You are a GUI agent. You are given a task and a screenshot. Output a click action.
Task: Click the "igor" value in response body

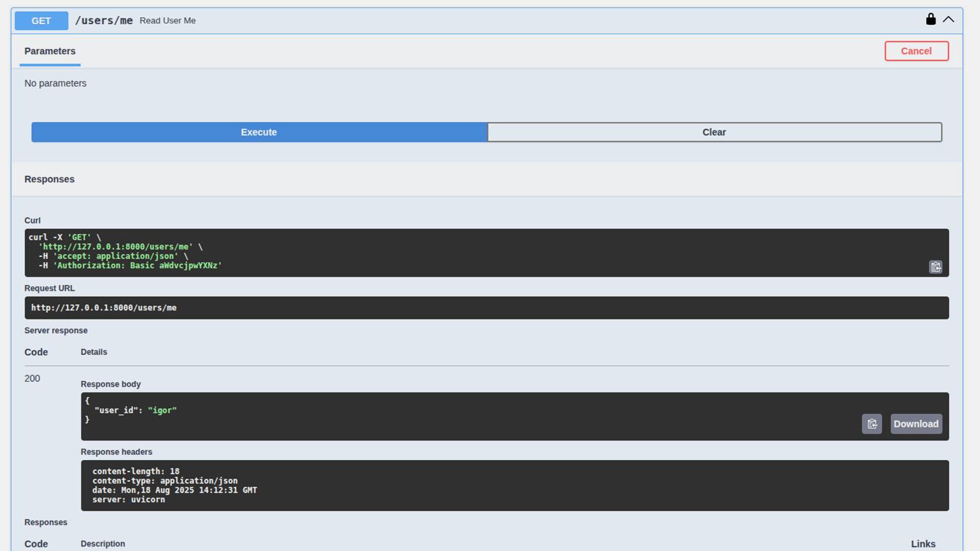(162, 410)
